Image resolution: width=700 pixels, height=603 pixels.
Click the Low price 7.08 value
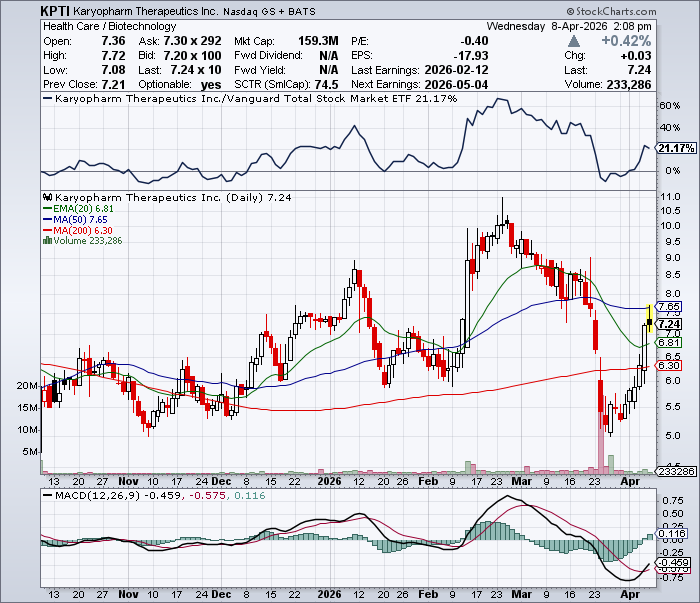coord(113,70)
